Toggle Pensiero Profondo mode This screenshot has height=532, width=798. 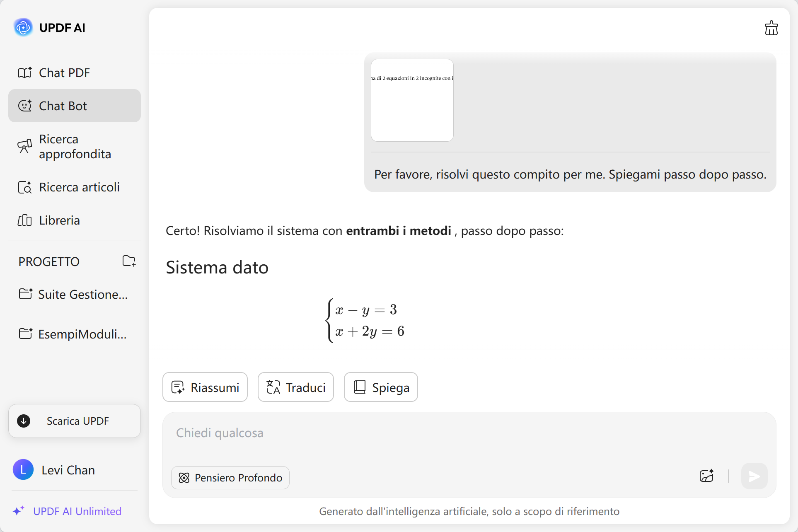tap(230, 478)
